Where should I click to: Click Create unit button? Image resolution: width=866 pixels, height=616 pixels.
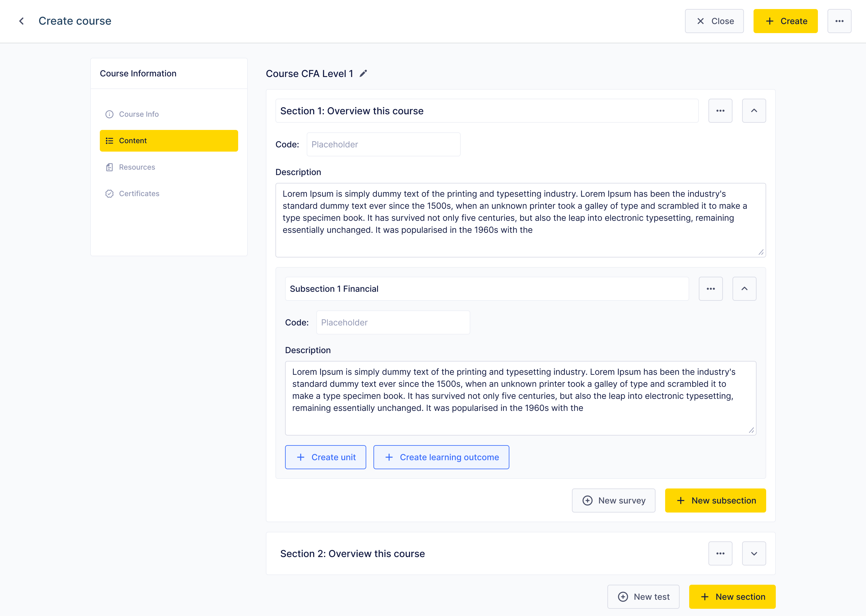pos(325,457)
